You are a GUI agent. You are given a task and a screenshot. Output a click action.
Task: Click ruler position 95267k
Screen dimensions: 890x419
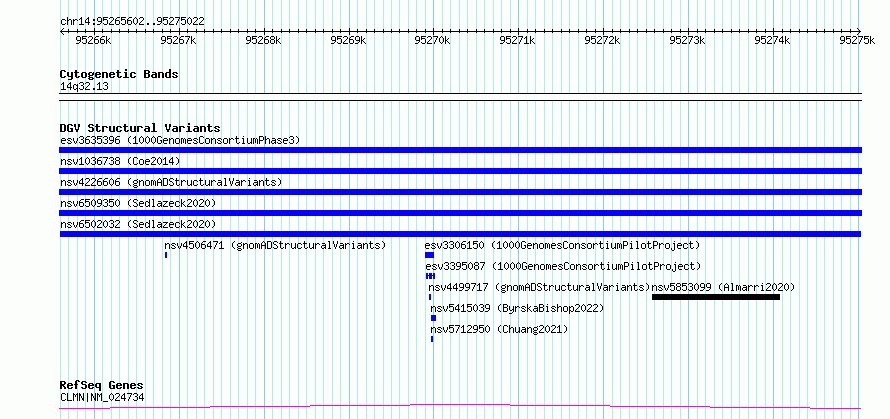tap(179, 40)
